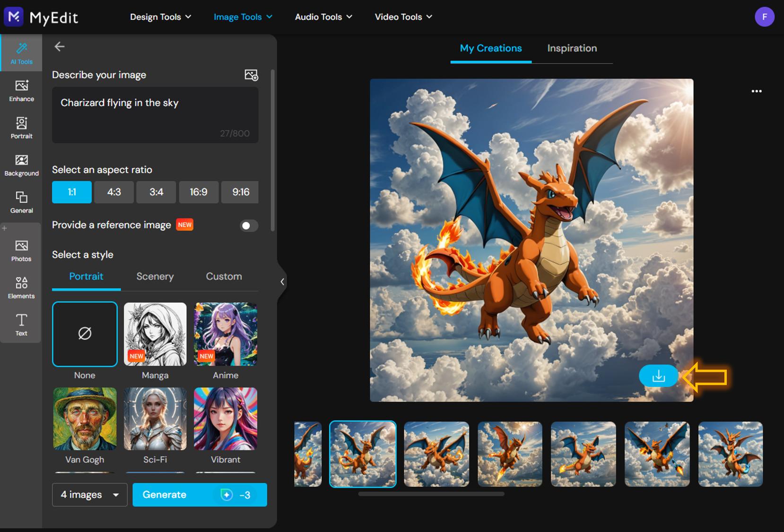
Task: Click the small plus icon in sidebar
Action: tap(4, 228)
